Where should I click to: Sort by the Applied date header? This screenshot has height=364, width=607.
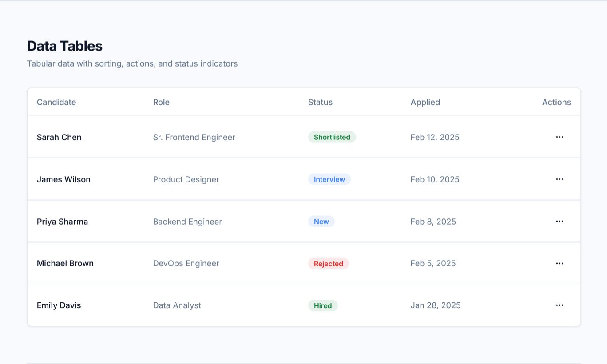(425, 102)
